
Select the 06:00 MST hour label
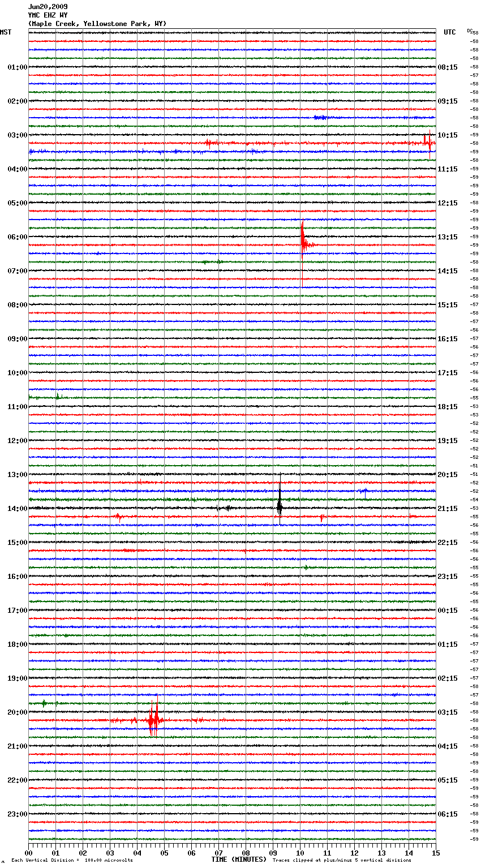click(x=17, y=237)
